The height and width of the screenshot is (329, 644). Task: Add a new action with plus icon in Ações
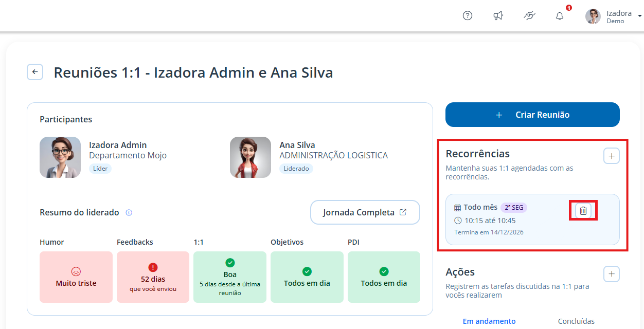611,274
